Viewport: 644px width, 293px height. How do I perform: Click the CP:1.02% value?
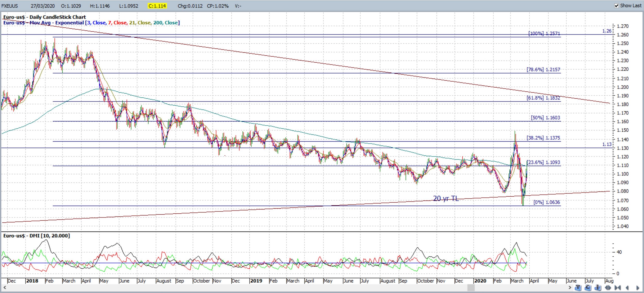pos(218,6)
